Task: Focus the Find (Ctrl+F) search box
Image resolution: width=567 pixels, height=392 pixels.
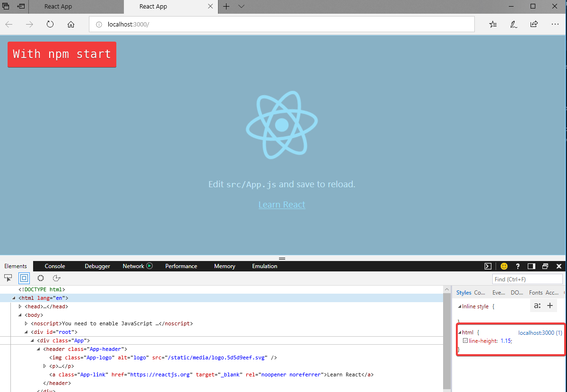Action: [x=527, y=279]
